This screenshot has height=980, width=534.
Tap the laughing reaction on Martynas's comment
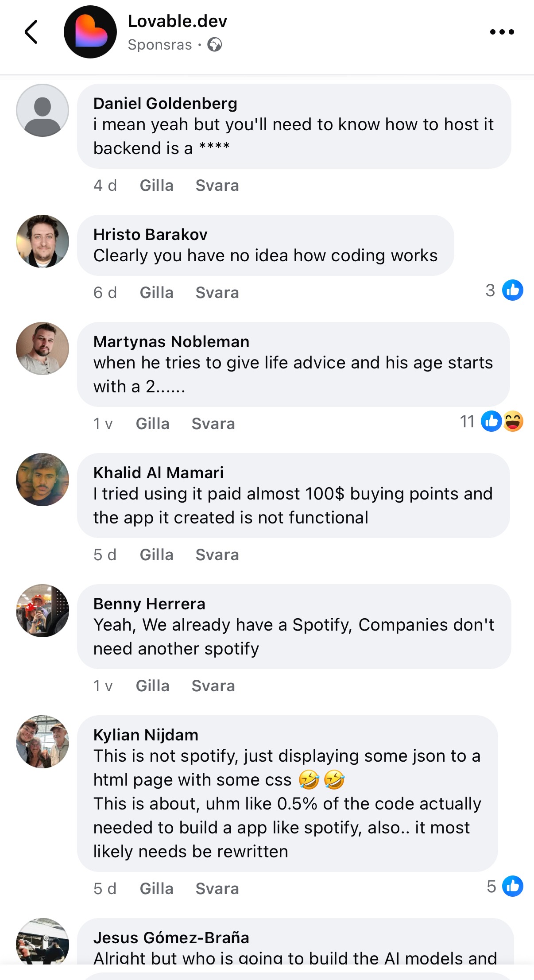click(x=514, y=421)
